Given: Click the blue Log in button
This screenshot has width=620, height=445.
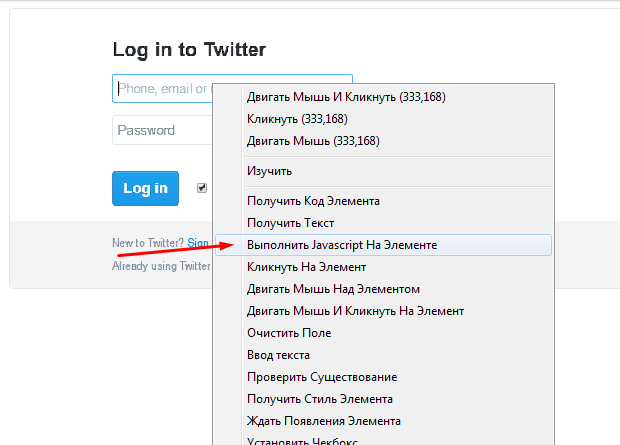Looking at the screenshot, I should pos(145,188).
